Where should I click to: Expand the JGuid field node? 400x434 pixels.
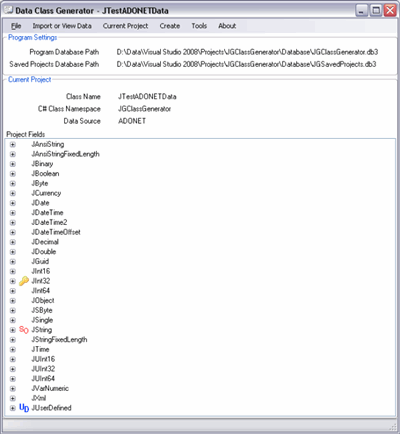(x=13, y=262)
